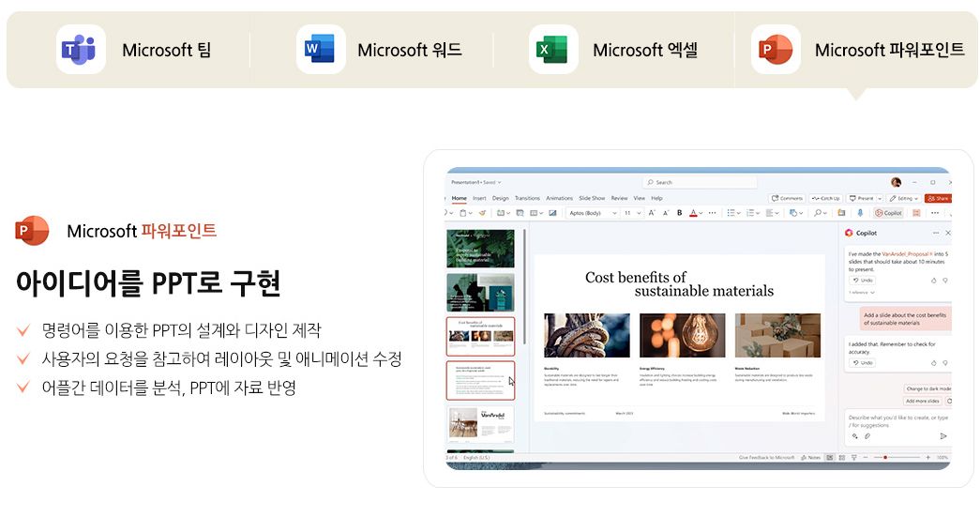This screenshot has height=517, width=980.
Task: Select the Microsoft 팀 tab
Action: point(134,50)
